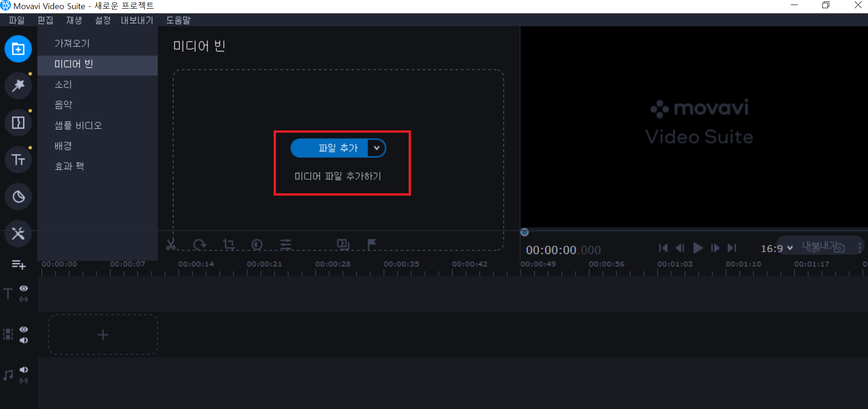
Task: Open the 설정 menu
Action: (103, 20)
